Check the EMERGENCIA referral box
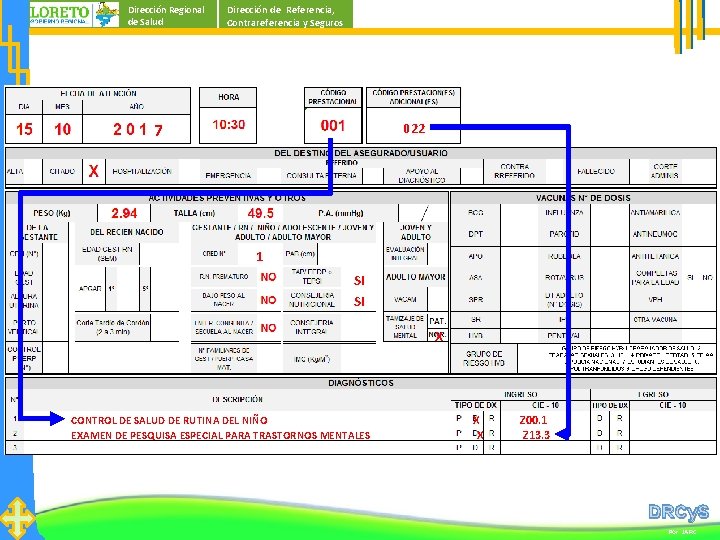 click(x=269, y=175)
